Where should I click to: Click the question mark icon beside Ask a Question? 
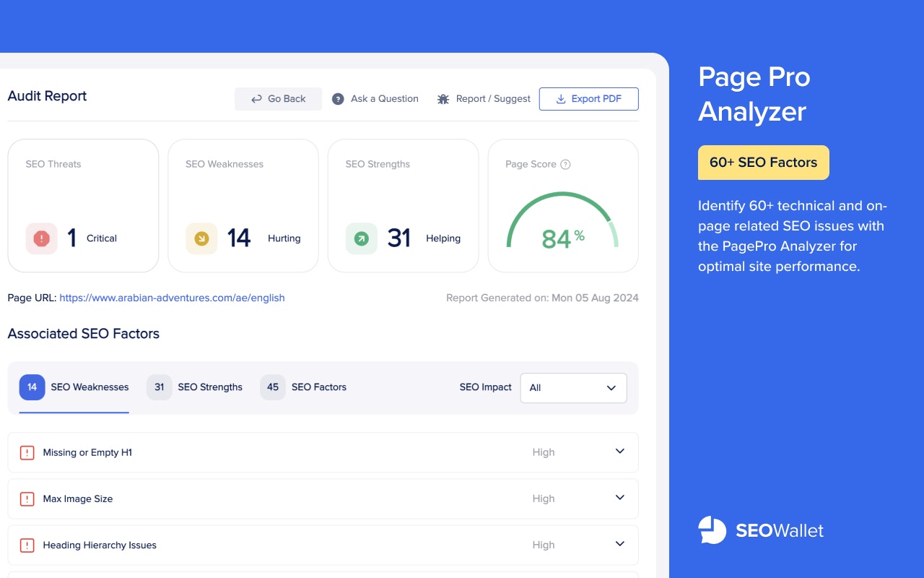(338, 99)
